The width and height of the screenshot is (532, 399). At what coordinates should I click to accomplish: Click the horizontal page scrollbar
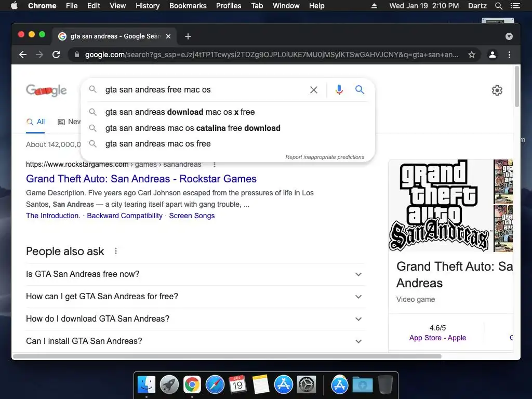click(227, 356)
